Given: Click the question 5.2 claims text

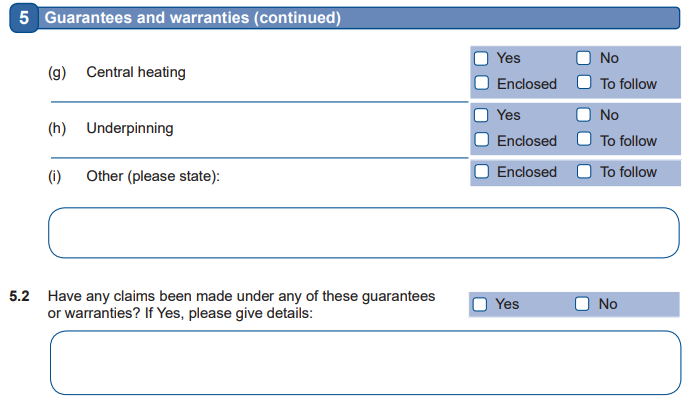Looking at the screenshot, I should click(242, 305).
